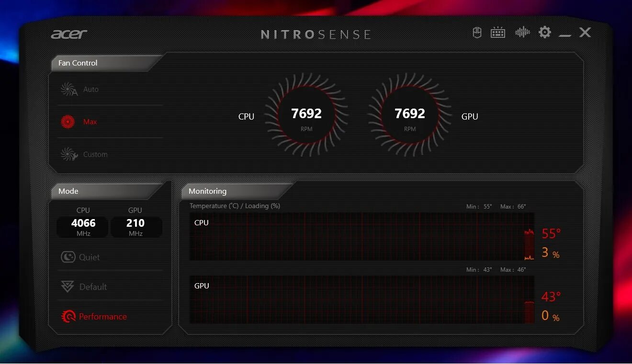Click the CPU label beside left fan
632x364 pixels.
pos(246,117)
